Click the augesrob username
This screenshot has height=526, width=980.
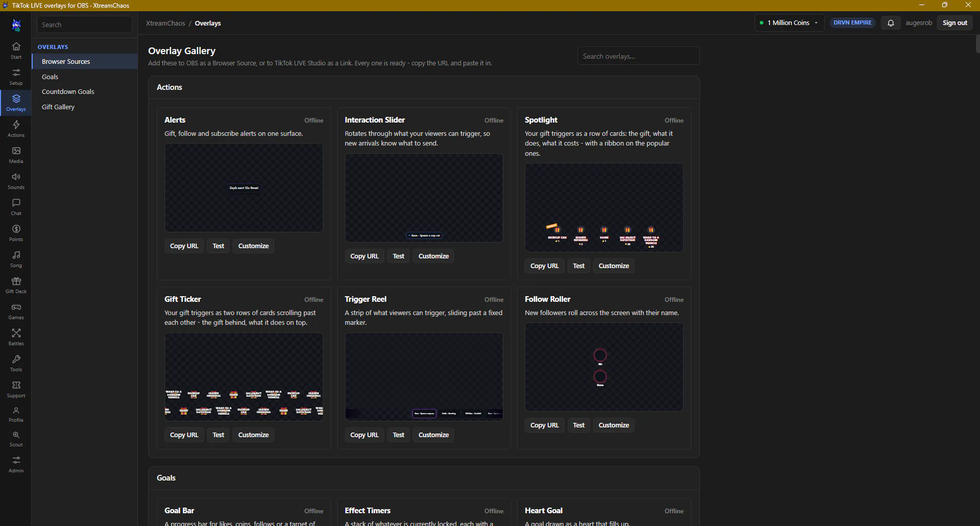[x=919, y=23]
